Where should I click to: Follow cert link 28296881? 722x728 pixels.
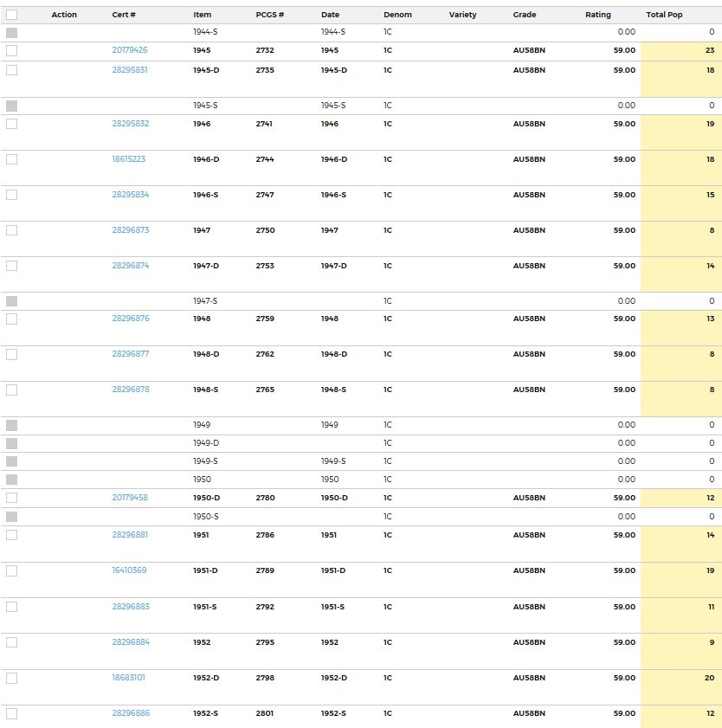(x=130, y=534)
